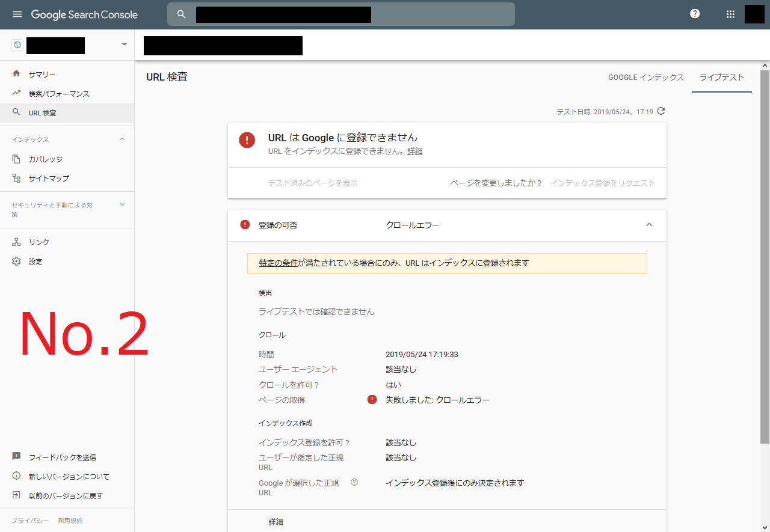Screen dimensions: 770x532
Task: Open the プライバシー footer link
Action: tap(30, 521)
